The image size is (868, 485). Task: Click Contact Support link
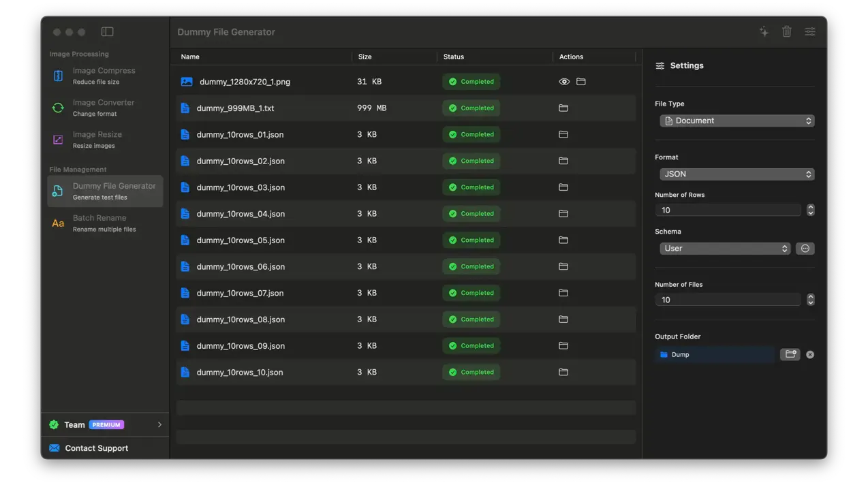click(x=96, y=448)
